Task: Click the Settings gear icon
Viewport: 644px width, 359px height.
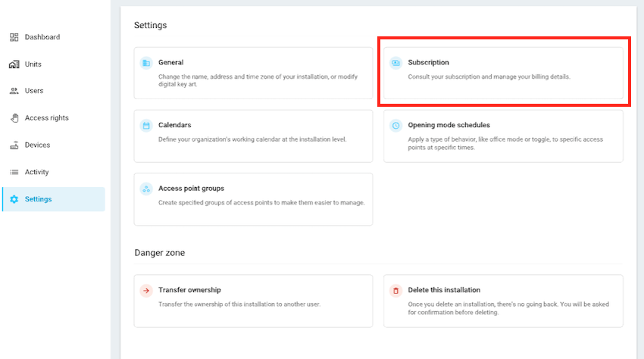Action: tap(14, 199)
